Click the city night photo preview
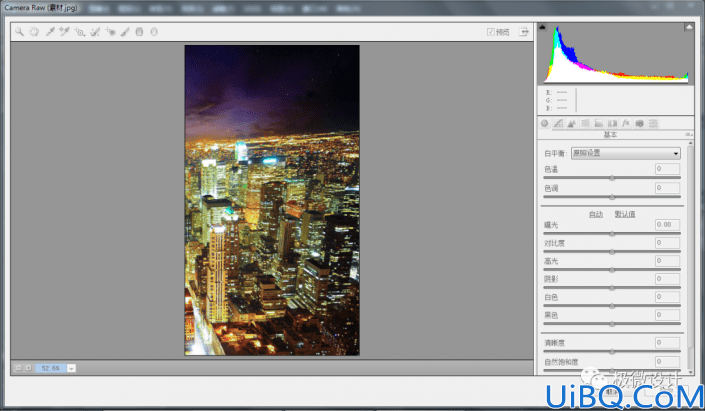This screenshot has height=411, width=705. tap(272, 200)
